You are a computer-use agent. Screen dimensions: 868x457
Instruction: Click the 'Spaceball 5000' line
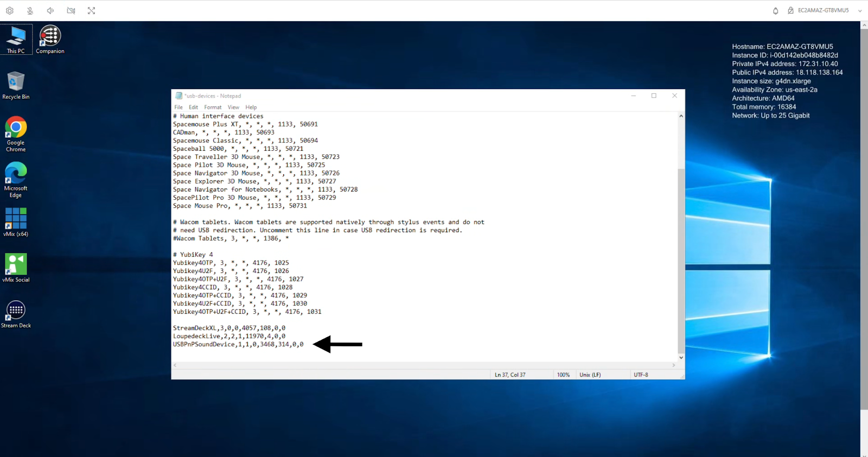tap(238, 149)
